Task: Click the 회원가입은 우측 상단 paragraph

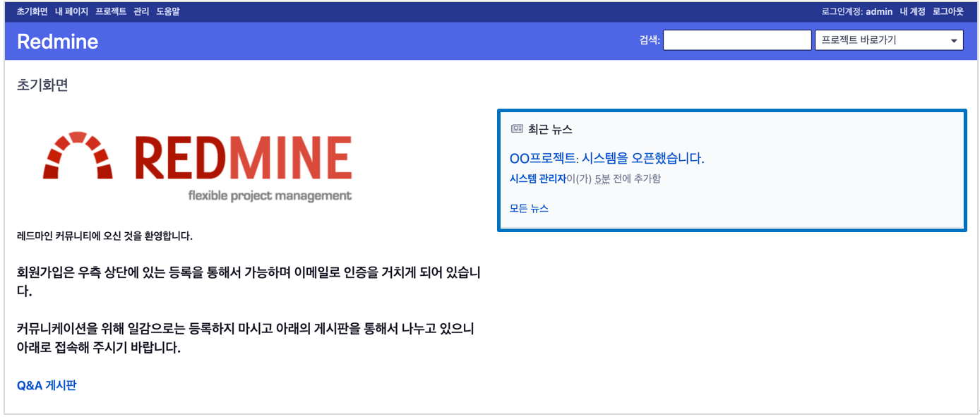Action: (x=249, y=281)
